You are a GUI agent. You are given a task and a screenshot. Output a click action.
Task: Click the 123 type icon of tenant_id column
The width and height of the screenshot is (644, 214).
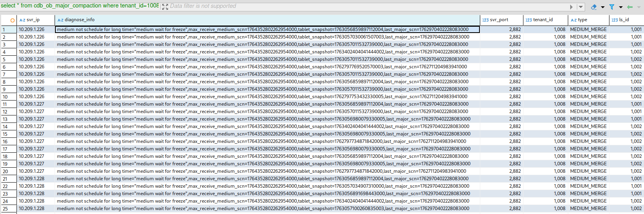(529, 20)
